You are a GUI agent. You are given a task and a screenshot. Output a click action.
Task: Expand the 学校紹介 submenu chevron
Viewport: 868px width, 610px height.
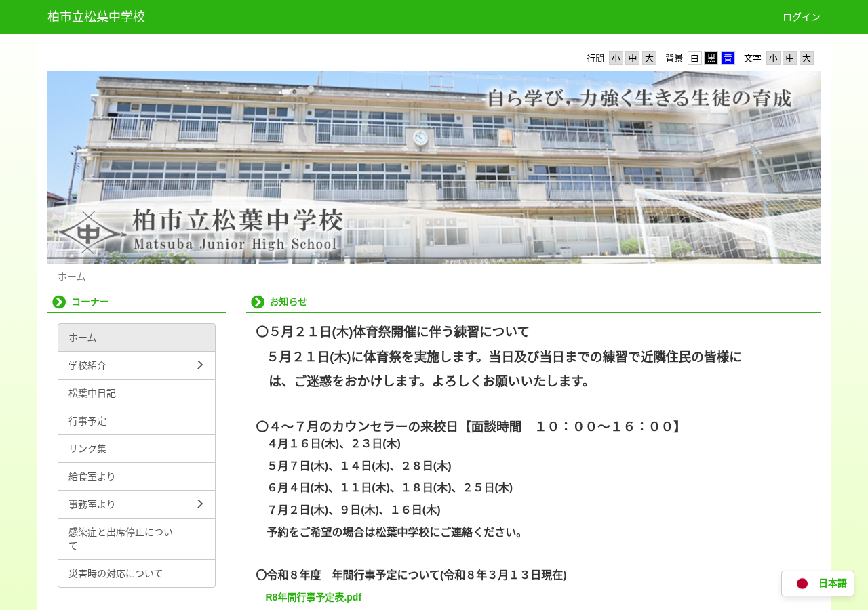click(200, 365)
